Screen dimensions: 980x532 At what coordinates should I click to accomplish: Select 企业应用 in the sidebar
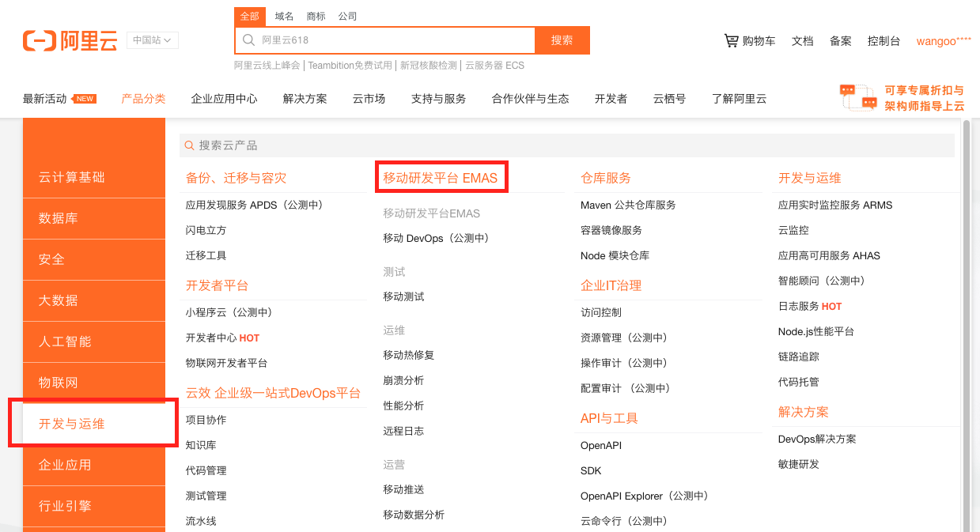point(94,465)
